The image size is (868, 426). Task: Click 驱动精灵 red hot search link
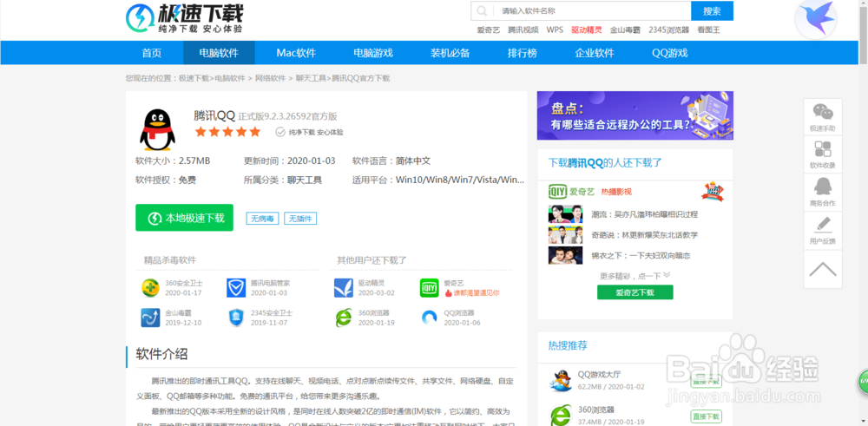point(586,29)
